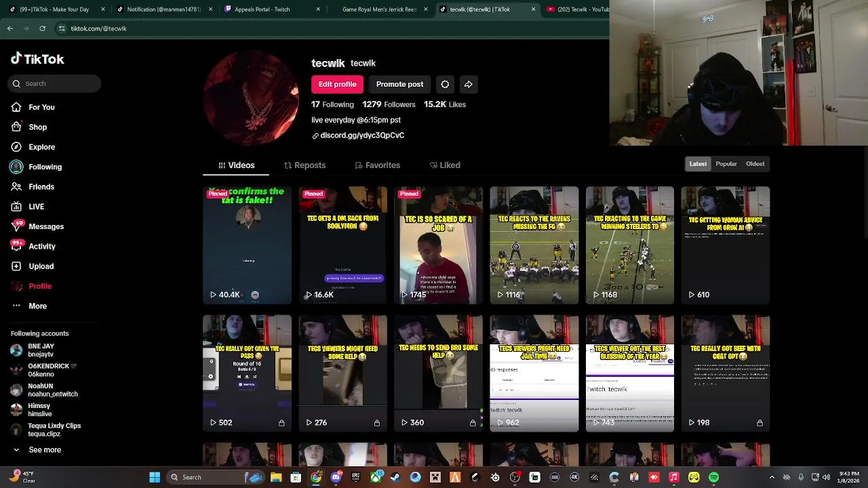Viewport: 868px width, 488px height.
Task: Open BNE JAY in following accounts
Action: (33, 350)
